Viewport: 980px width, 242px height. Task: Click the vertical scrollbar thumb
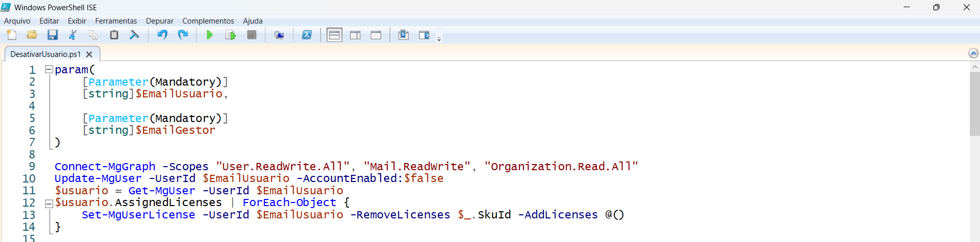point(974,104)
